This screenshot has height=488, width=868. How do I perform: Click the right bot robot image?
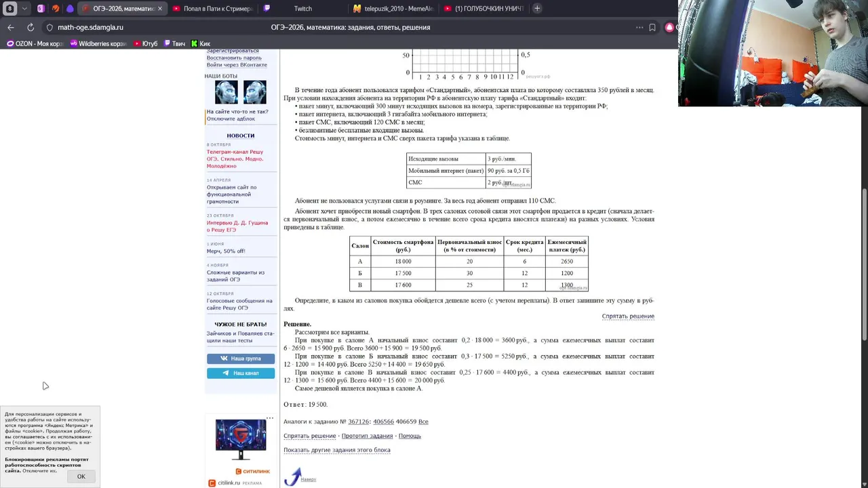(x=255, y=92)
